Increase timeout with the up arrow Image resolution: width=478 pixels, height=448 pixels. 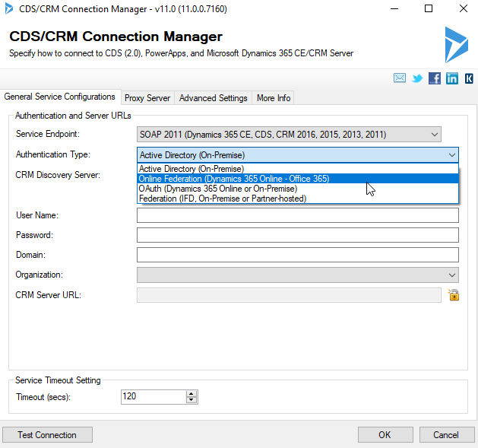192,394
